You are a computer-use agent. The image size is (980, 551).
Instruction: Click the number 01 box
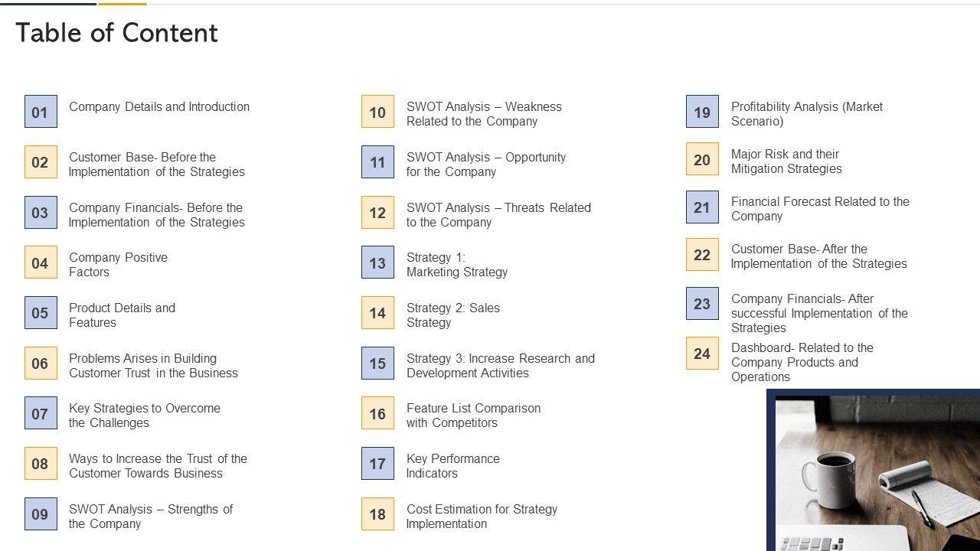(x=41, y=112)
